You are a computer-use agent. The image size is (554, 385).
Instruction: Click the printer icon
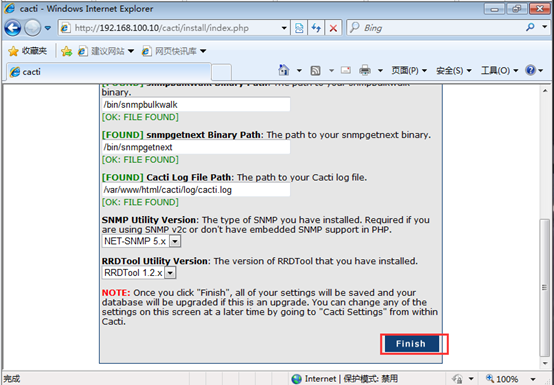click(x=365, y=70)
